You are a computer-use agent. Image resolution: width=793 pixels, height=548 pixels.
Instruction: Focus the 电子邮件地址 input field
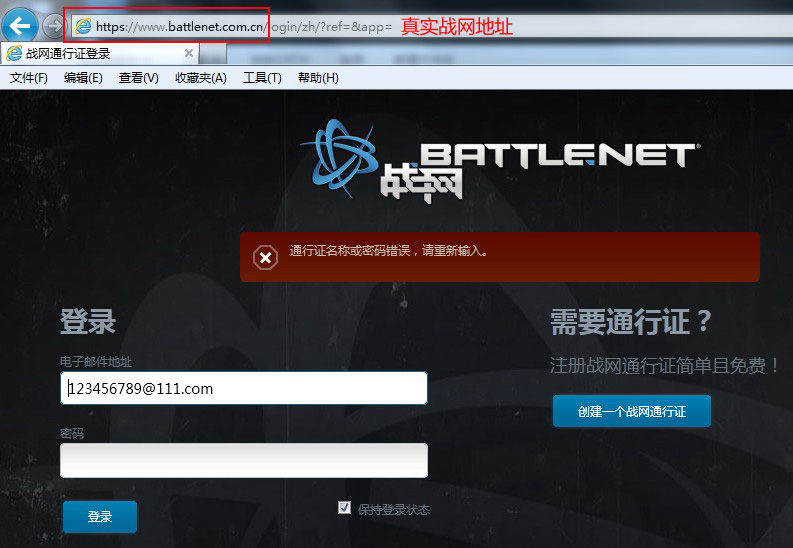click(244, 388)
